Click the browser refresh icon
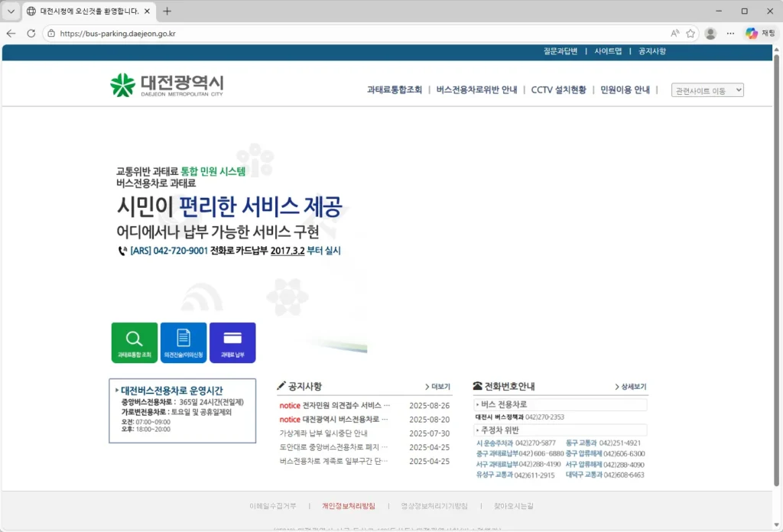This screenshot has width=783, height=532. click(31, 34)
